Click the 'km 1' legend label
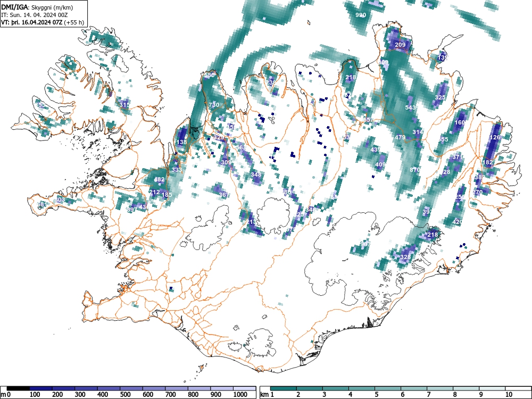The image size is (532, 399). point(267,395)
